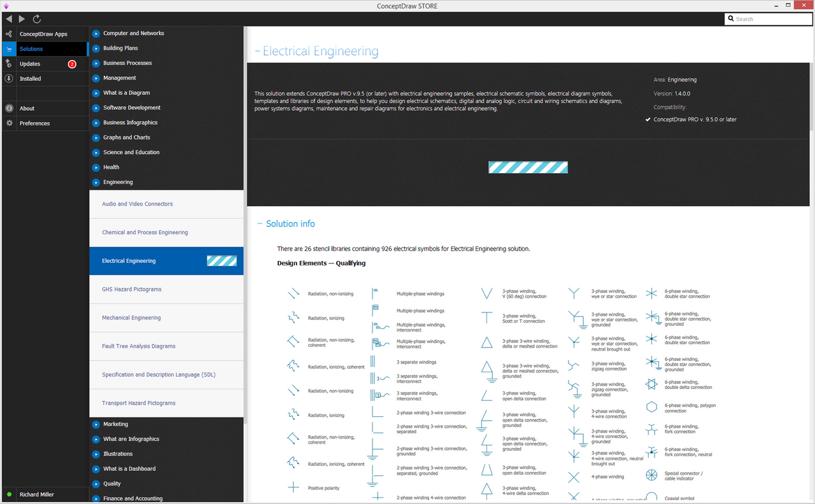
Task: Click the back navigation arrow
Action: tap(8, 18)
